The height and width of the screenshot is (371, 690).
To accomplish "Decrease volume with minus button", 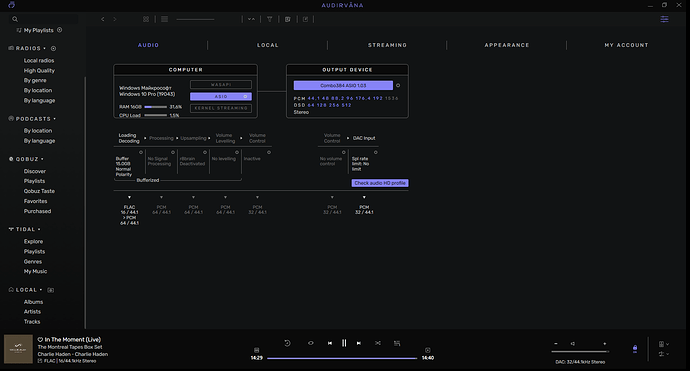I will (556, 344).
